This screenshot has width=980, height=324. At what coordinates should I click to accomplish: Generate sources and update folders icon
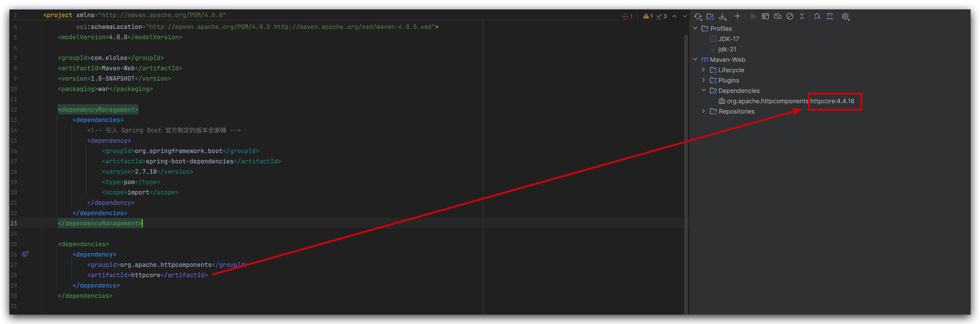(x=710, y=16)
